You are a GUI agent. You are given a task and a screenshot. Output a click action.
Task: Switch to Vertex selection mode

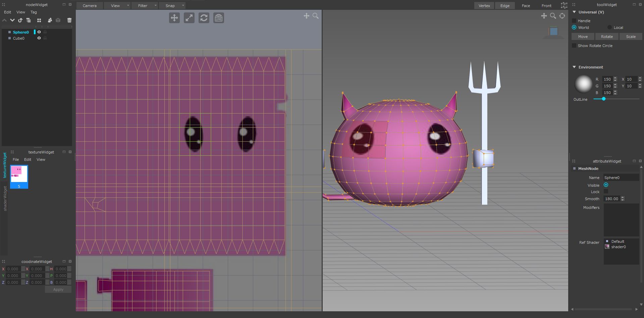[x=484, y=6]
